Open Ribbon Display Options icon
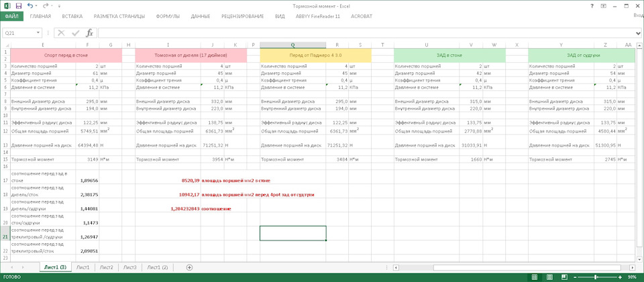644x282 pixels. coord(604,5)
